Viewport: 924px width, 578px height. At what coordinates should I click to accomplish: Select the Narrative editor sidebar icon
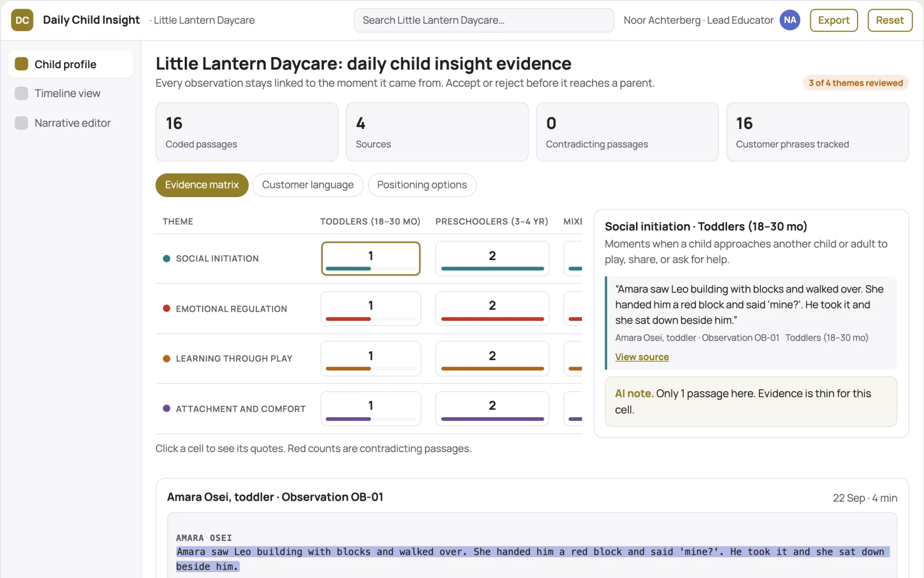click(21, 123)
